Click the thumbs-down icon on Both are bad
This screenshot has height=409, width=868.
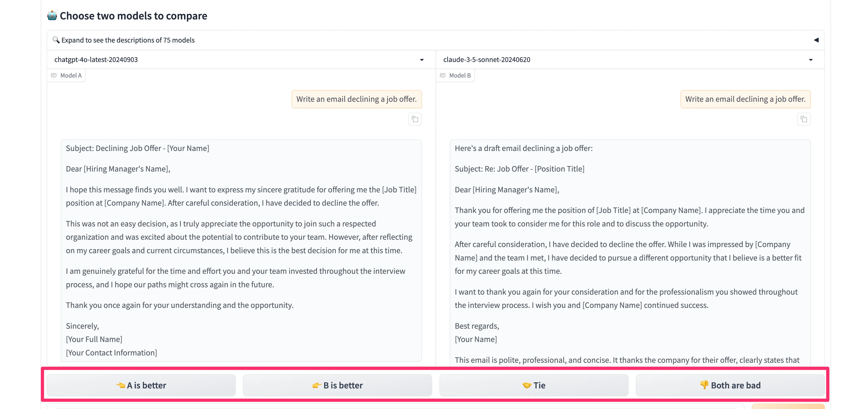[704, 385]
